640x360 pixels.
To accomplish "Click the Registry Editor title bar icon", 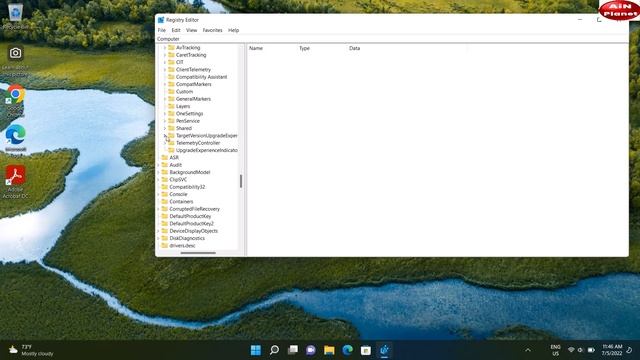I will tap(161, 20).
